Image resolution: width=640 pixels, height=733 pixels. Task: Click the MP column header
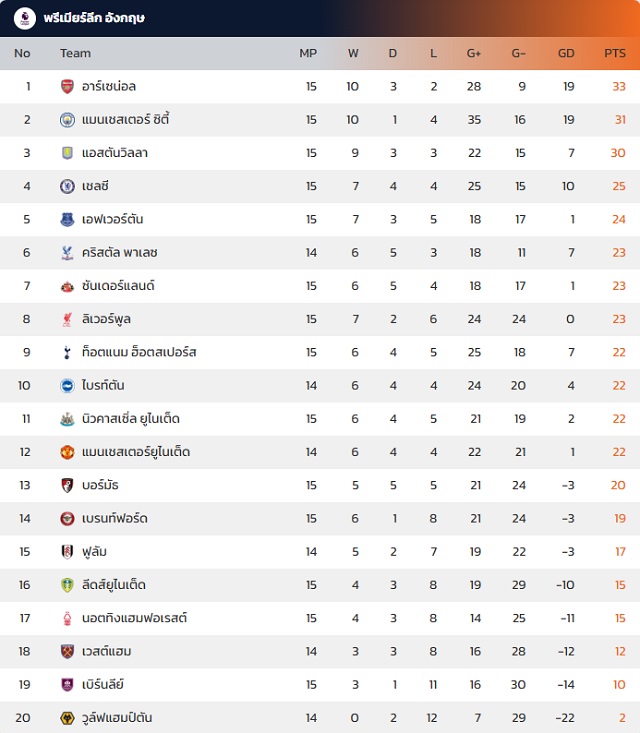[308, 53]
